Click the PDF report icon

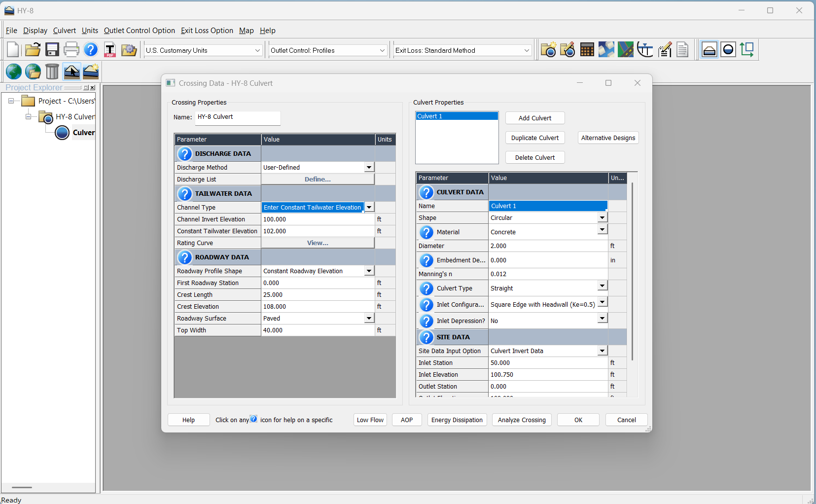coord(110,50)
